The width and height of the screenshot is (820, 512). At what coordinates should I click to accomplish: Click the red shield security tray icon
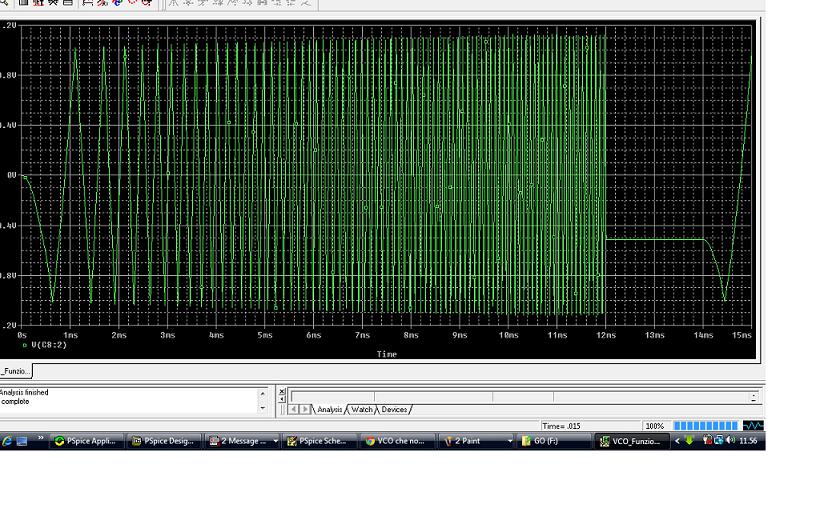[x=708, y=441]
